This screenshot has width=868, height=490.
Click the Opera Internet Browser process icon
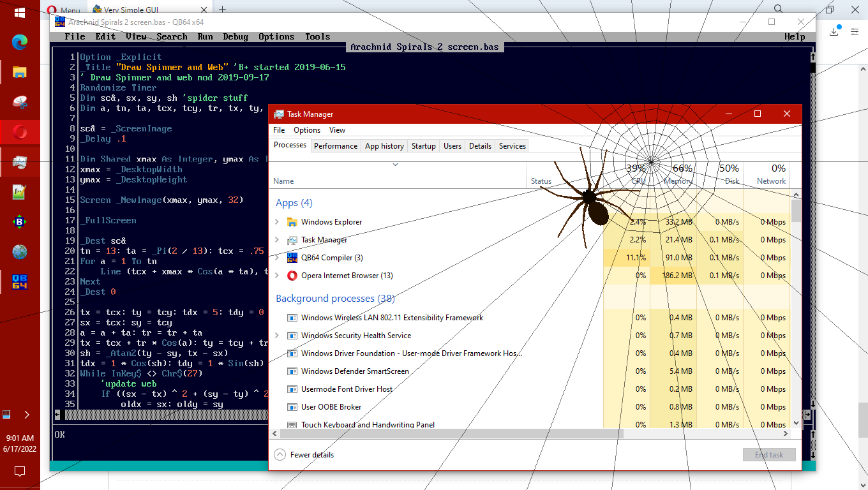point(292,276)
